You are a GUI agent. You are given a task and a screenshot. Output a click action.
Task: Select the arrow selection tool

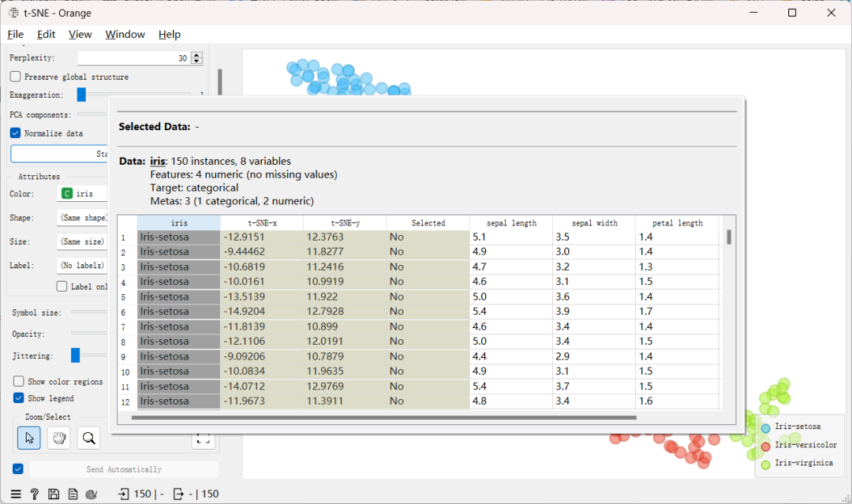(x=29, y=438)
